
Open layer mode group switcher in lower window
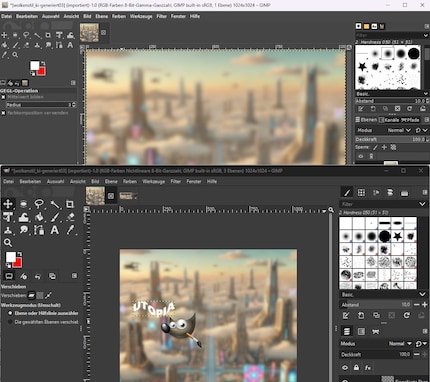(x=421, y=343)
